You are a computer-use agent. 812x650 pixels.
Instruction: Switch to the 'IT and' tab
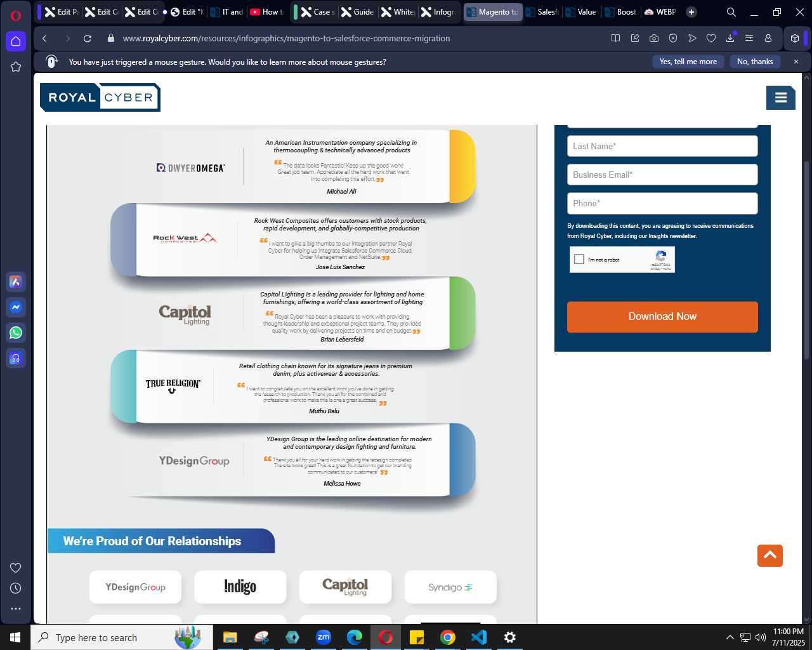227,12
